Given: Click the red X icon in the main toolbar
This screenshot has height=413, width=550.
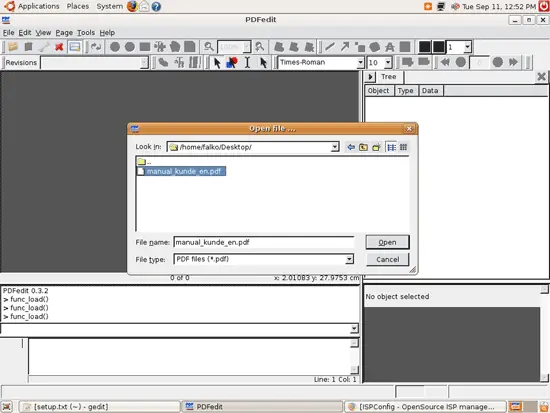Looking at the screenshot, I should pyautogui.click(x=59, y=46).
